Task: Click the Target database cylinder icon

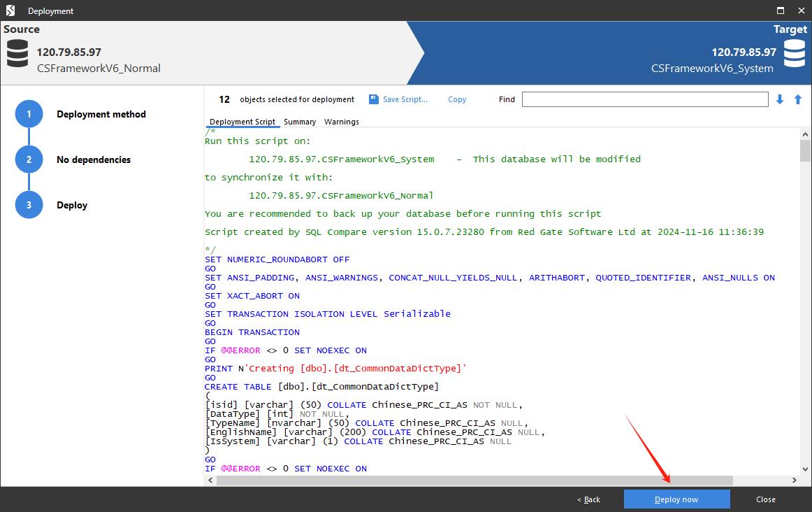Action: pyautogui.click(x=794, y=53)
